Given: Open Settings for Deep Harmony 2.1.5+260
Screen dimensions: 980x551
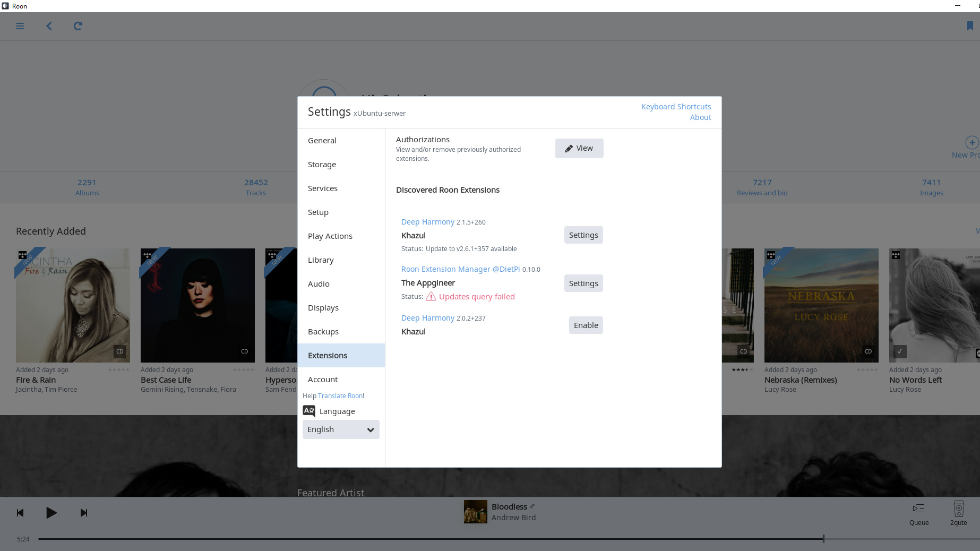Looking at the screenshot, I should tap(583, 235).
